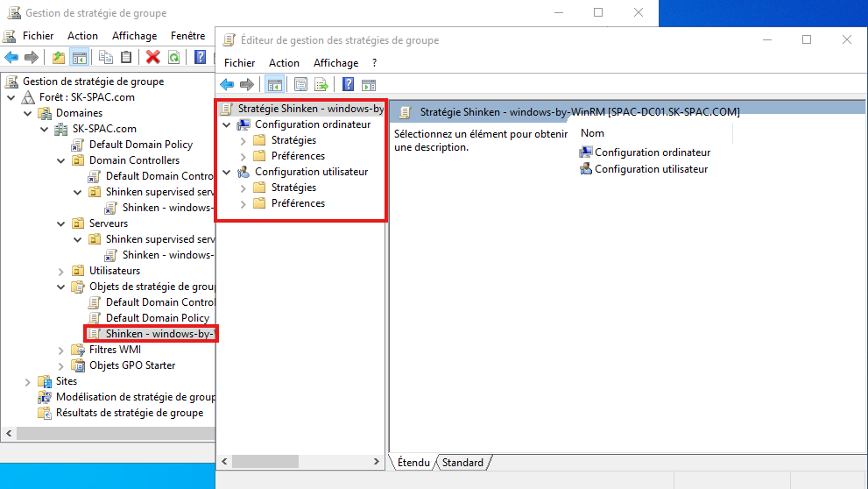Click the Properties icon in editor toolbar
Image resolution: width=868 pixels, height=489 pixels.
pyautogui.click(x=300, y=85)
